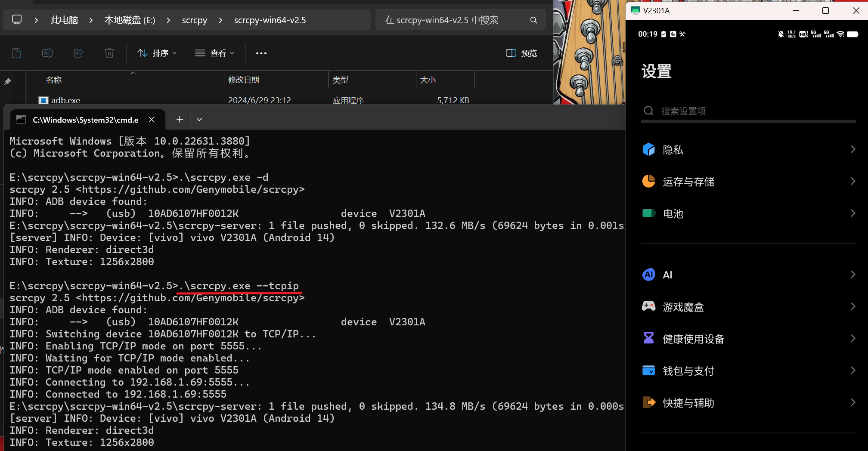Viewport: 868px width, 451px height.
Task: Click chevron on the 游戏魔盒 row
Action: [x=853, y=306]
